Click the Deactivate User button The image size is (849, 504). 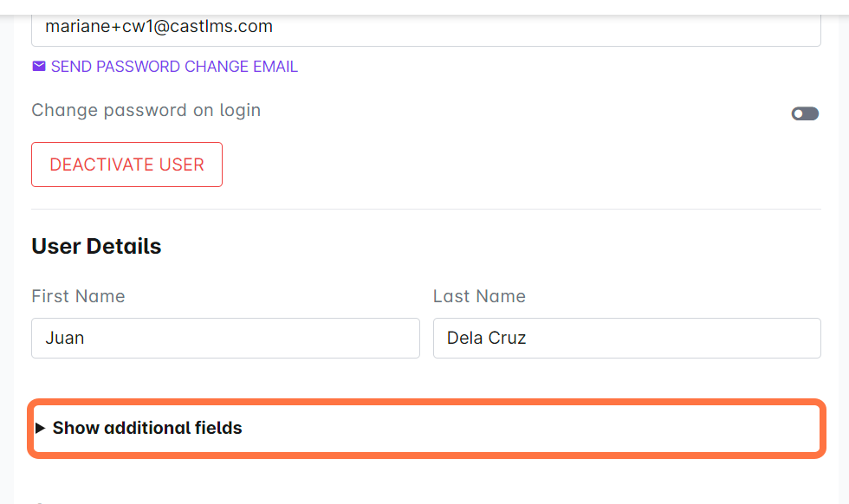(x=126, y=165)
